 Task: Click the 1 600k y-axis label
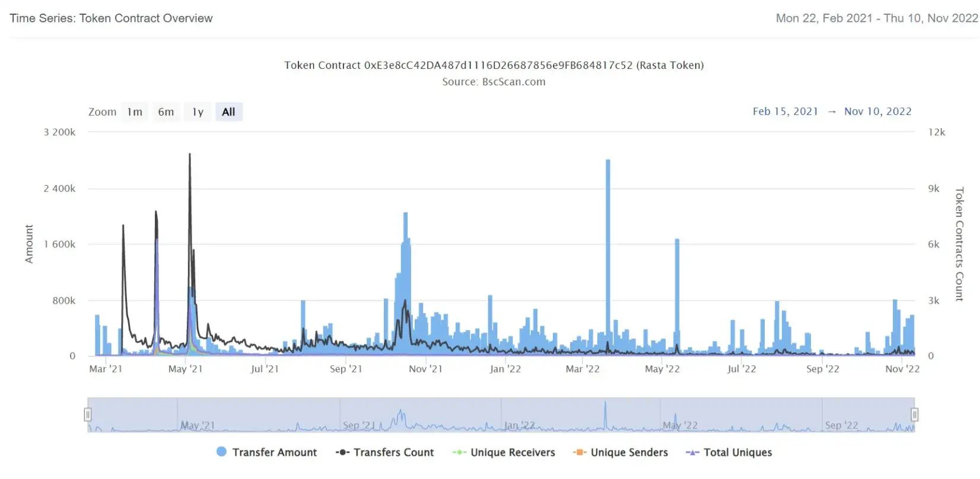pyautogui.click(x=59, y=244)
